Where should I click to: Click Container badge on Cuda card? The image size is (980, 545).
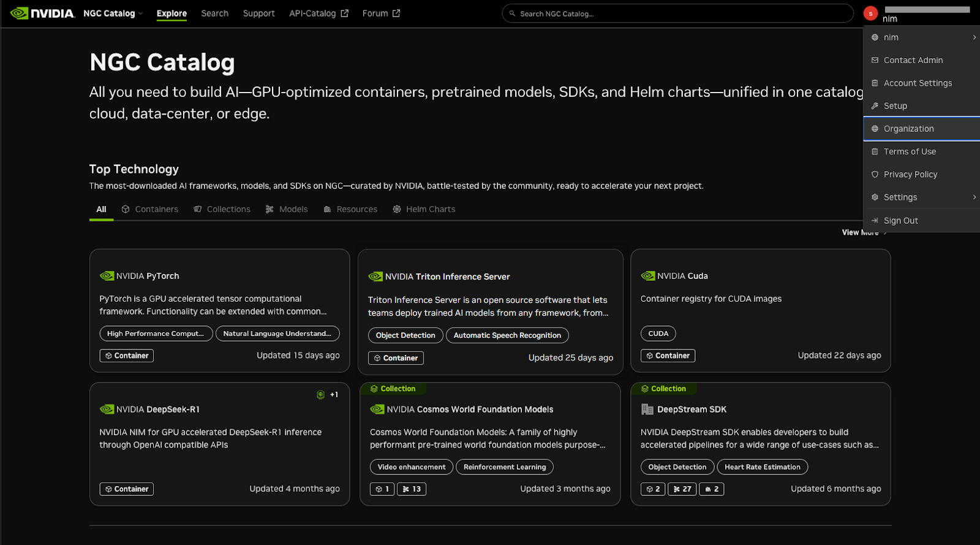[668, 356]
